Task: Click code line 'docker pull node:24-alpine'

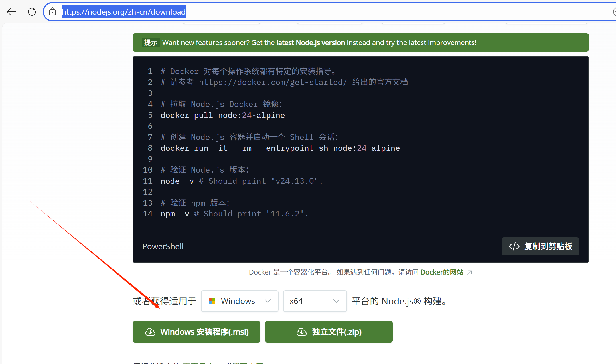Action: click(x=223, y=115)
